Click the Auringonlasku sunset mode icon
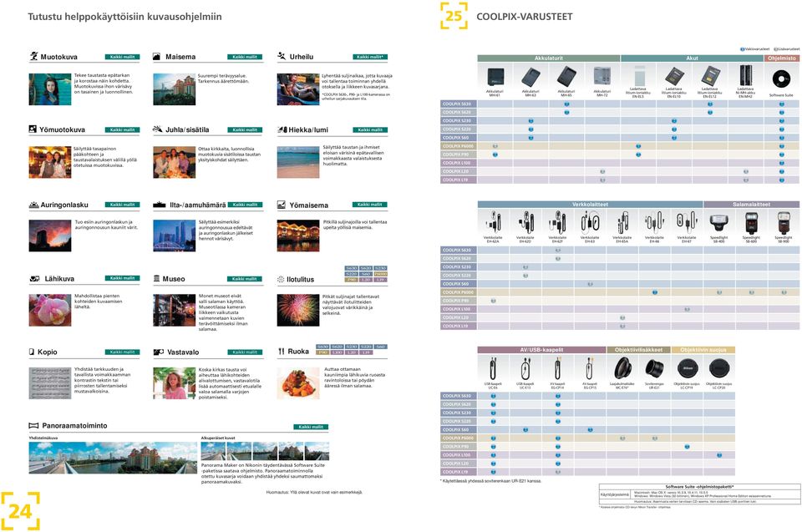The height and width of the screenshot is (532, 802). pyautogui.click(x=33, y=205)
